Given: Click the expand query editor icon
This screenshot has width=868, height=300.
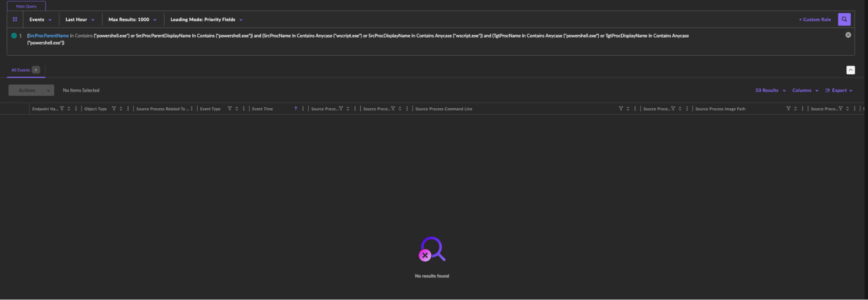Looking at the screenshot, I should [x=15, y=20].
